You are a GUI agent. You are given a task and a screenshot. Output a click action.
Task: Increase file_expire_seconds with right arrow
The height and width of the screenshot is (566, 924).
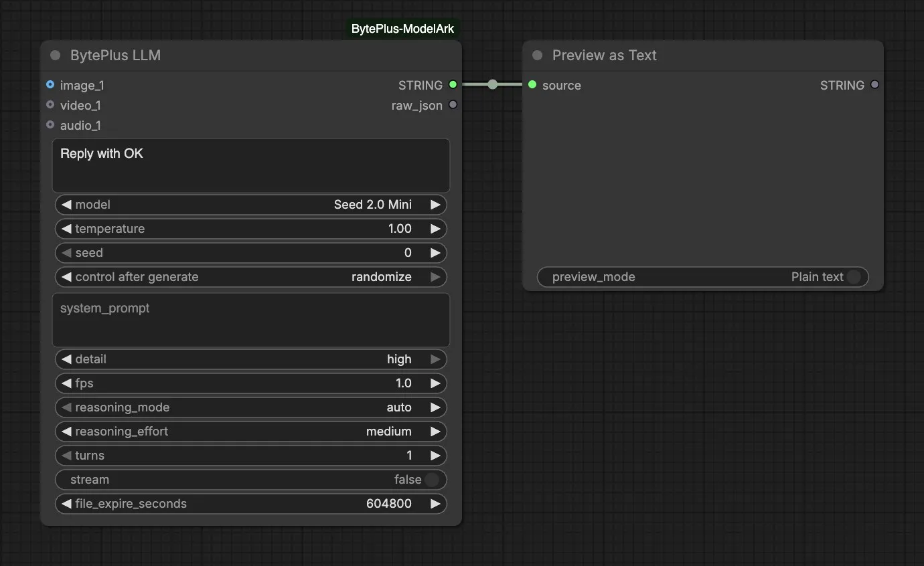pyautogui.click(x=435, y=504)
